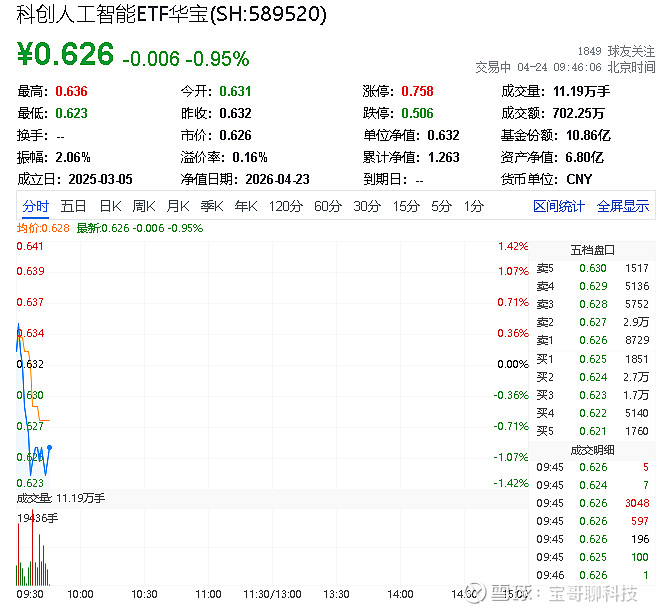This screenshot has width=656, height=613.
Task: Click the 跌停 value 0.506
Action: (418, 113)
